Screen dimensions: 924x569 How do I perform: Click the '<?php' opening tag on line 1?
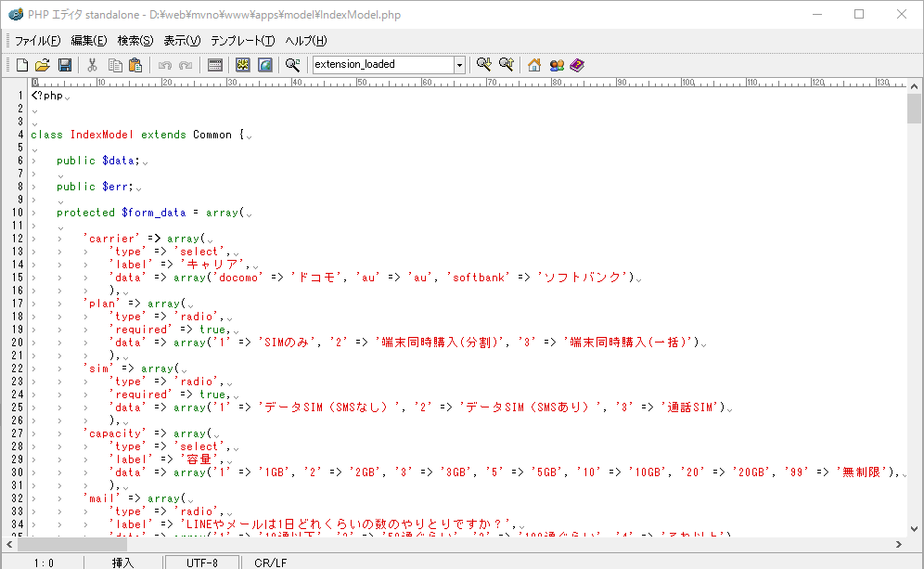pyautogui.click(x=47, y=96)
